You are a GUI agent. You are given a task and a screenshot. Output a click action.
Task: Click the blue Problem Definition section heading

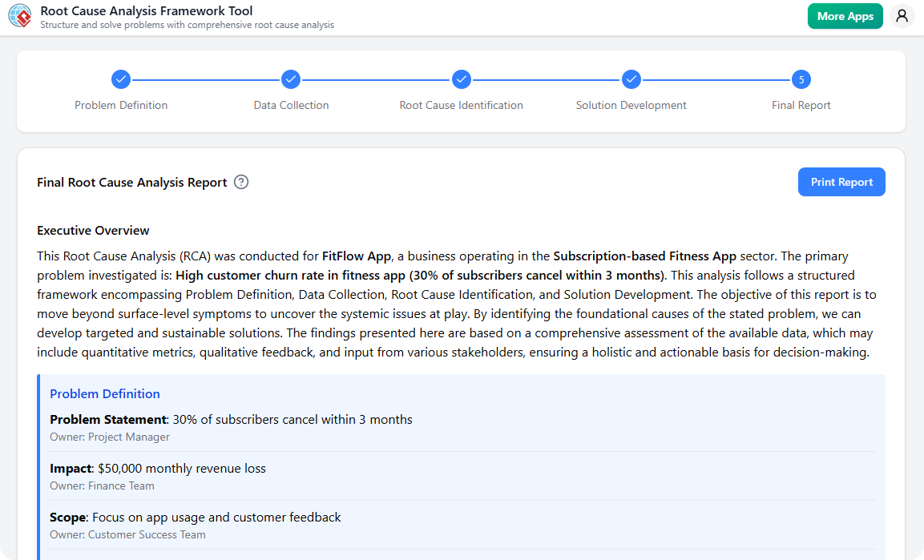[x=105, y=393]
